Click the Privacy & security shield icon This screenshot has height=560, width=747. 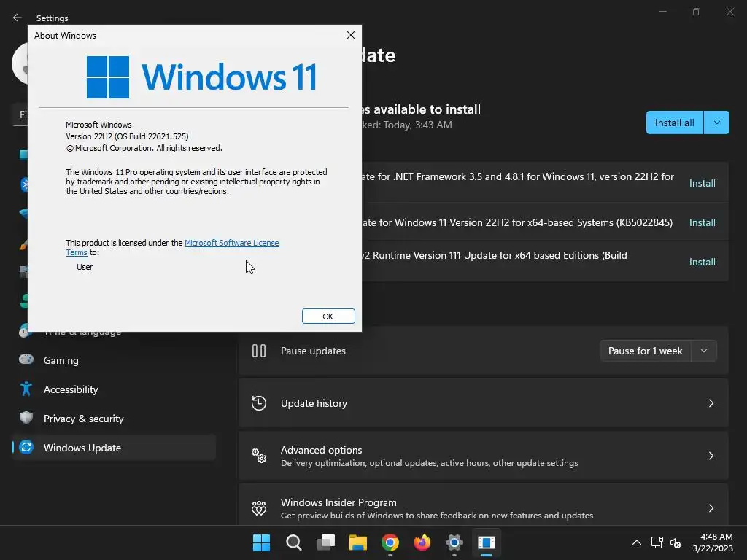click(26, 418)
